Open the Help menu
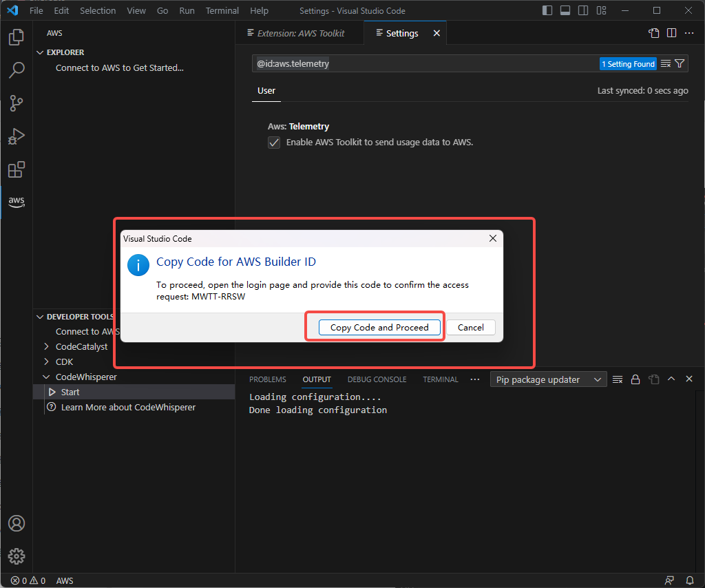The image size is (705, 588). (x=259, y=10)
